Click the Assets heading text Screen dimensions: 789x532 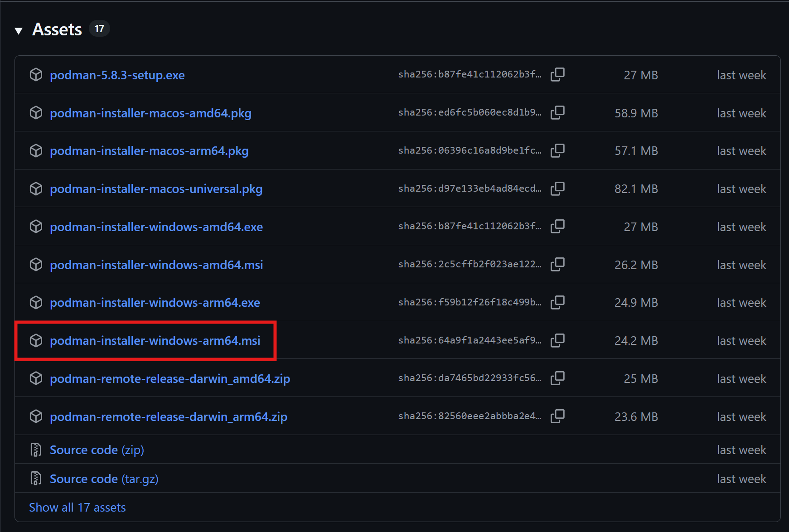click(x=57, y=29)
